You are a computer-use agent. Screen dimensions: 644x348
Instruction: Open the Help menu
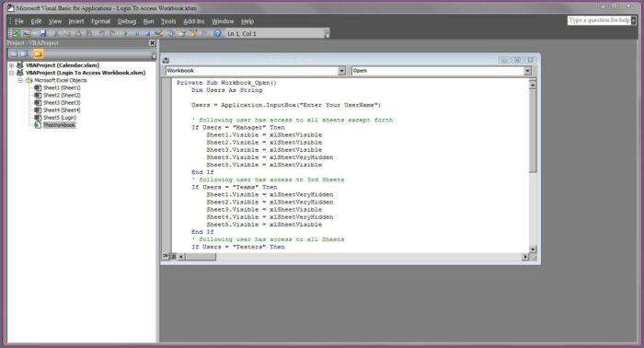click(247, 21)
